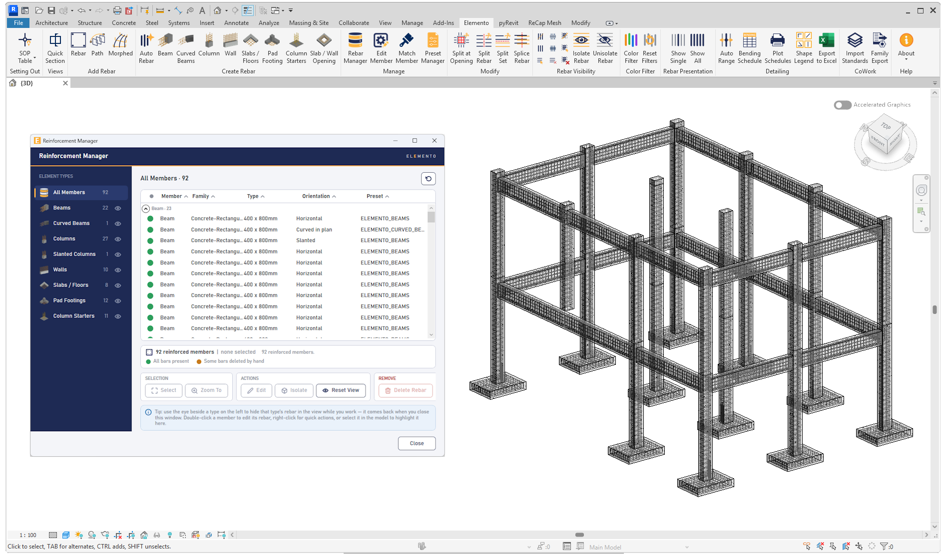Choose the Morphed rebar tool
Image resolution: width=945 pixels, height=560 pixels.
[x=120, y=45]
